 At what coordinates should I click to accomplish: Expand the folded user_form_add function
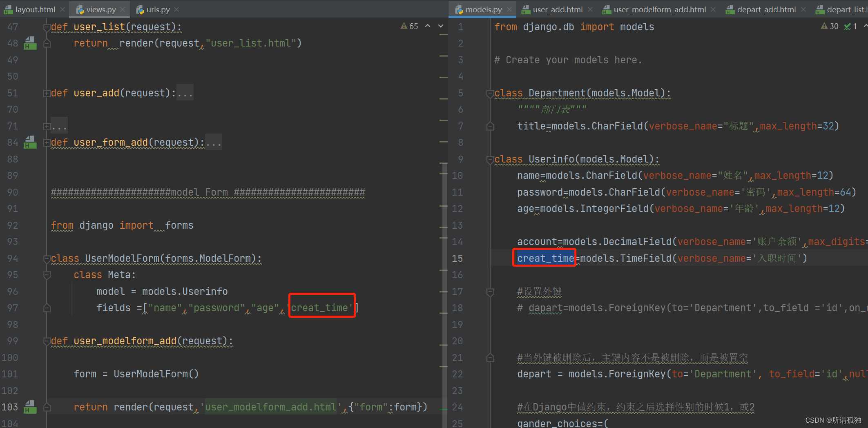click(x=47, y=143)
